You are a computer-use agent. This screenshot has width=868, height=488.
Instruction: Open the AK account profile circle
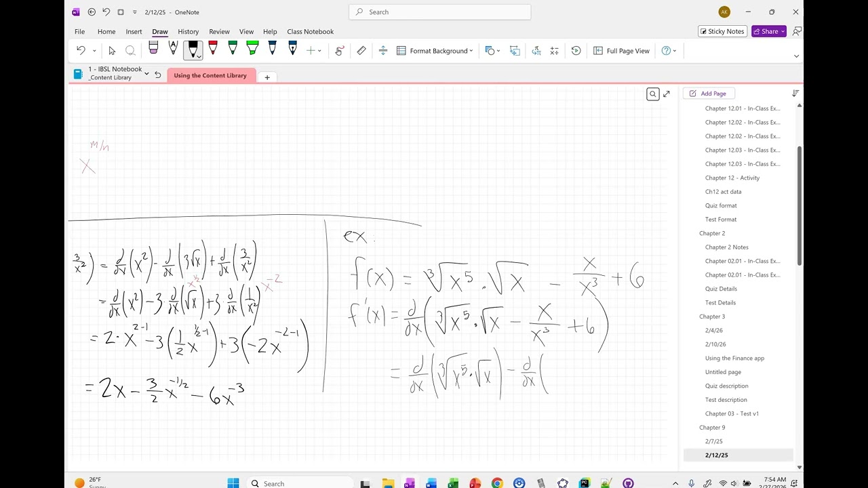[724, 12]
